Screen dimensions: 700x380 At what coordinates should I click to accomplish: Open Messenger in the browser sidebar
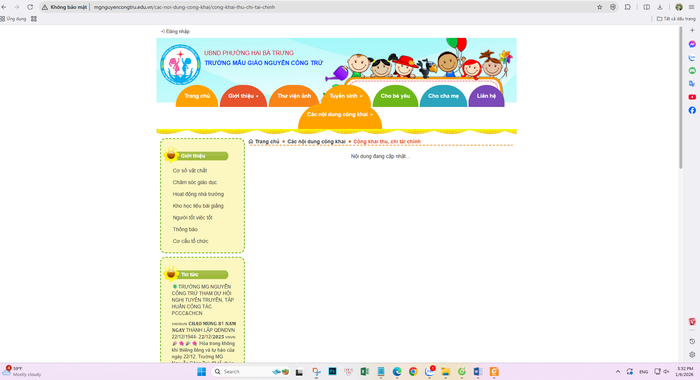pyautogui.click(x=692, y=44)
